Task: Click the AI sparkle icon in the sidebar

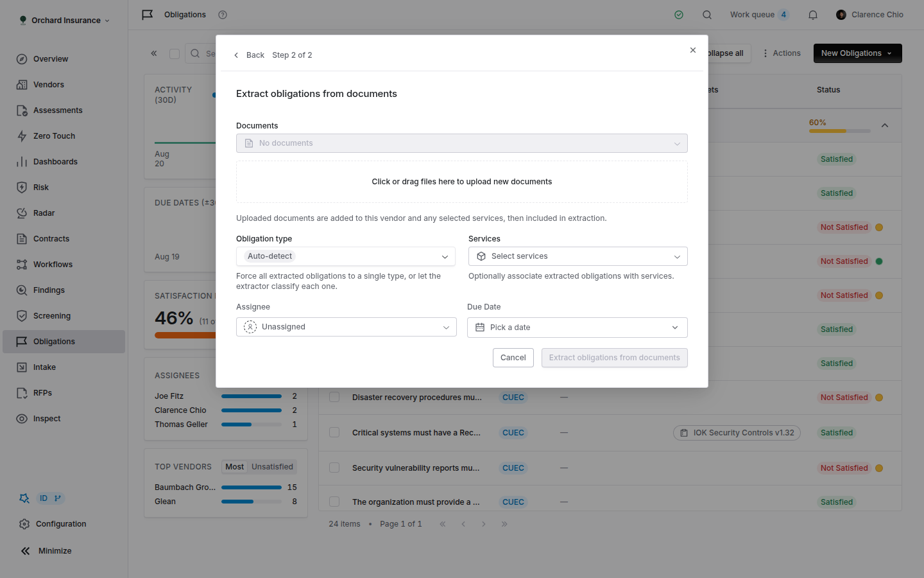Action: click(x=24, y=498)
